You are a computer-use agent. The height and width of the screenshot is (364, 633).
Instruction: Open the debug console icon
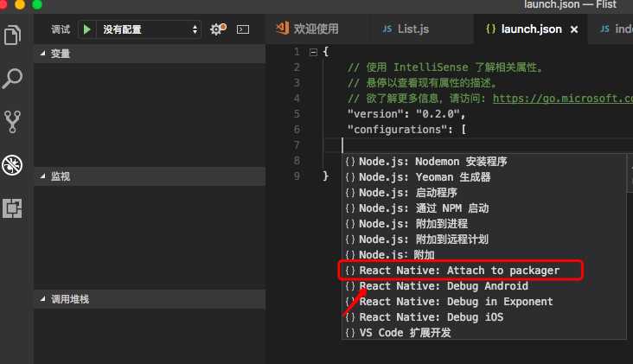pyautogui.click(x=243, y=29)
